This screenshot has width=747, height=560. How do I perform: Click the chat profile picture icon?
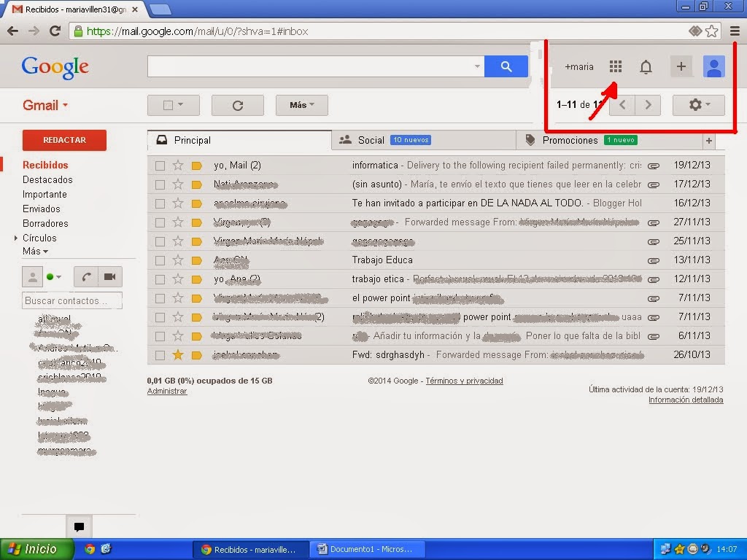click(32, 276)
